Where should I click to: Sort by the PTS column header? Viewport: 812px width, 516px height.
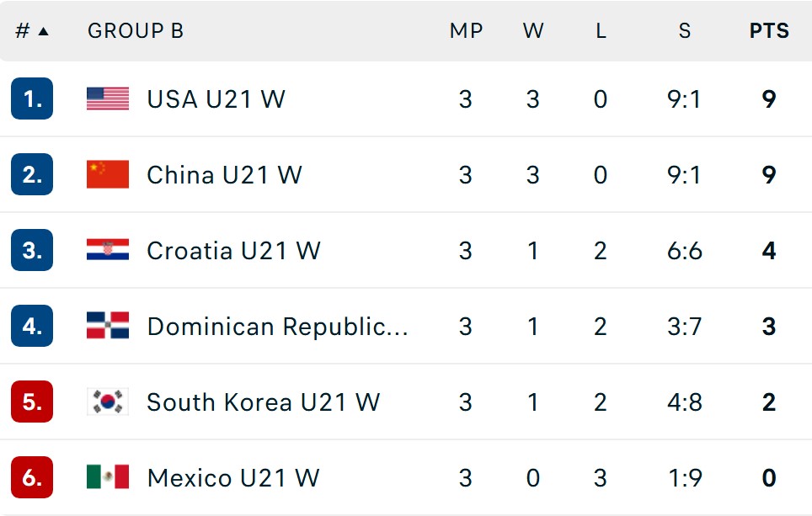(x=769, y=31)
